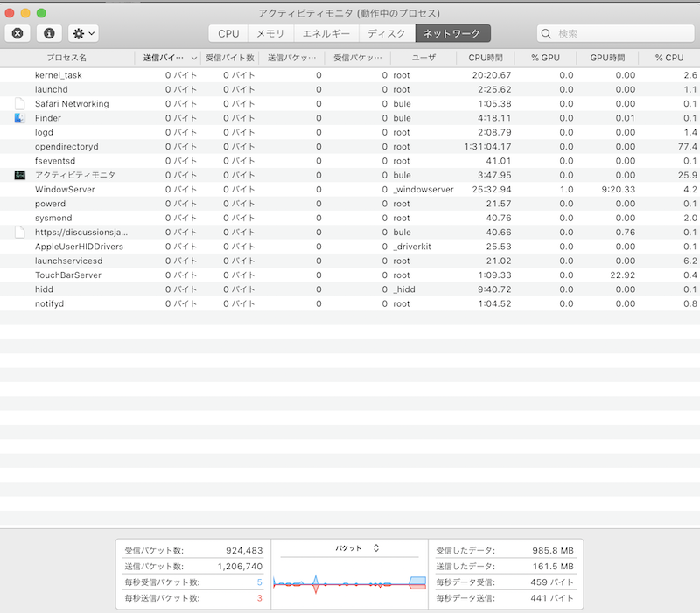The height and width of the screenshot is (613, 700).
Task: Click the stop process (X) toolbar icon
Action: (x=17, y=33)
